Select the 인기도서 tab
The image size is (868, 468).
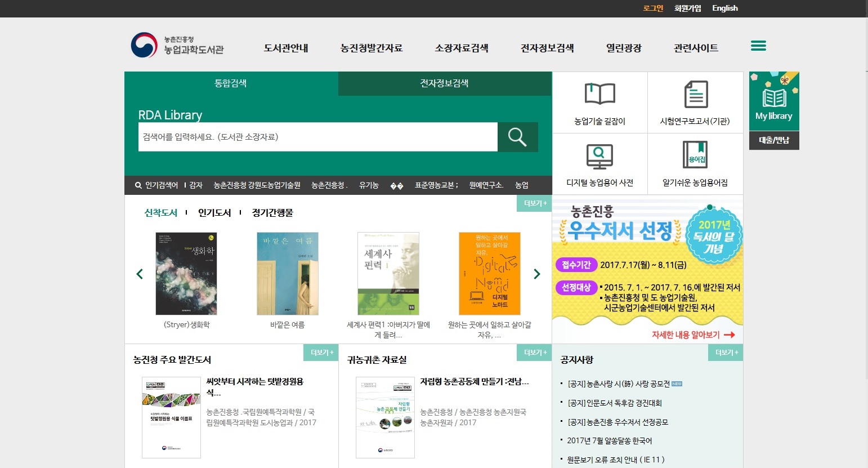[214, 213]
